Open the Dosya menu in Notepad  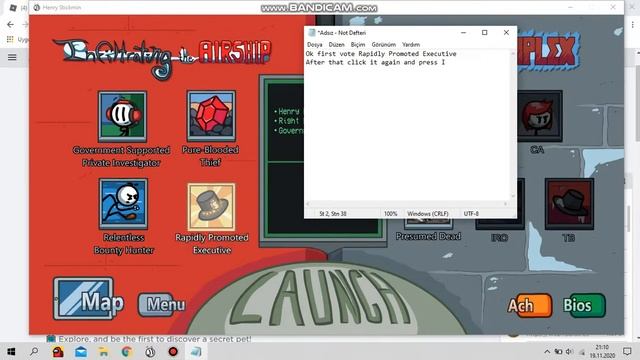tap(315, 44)
